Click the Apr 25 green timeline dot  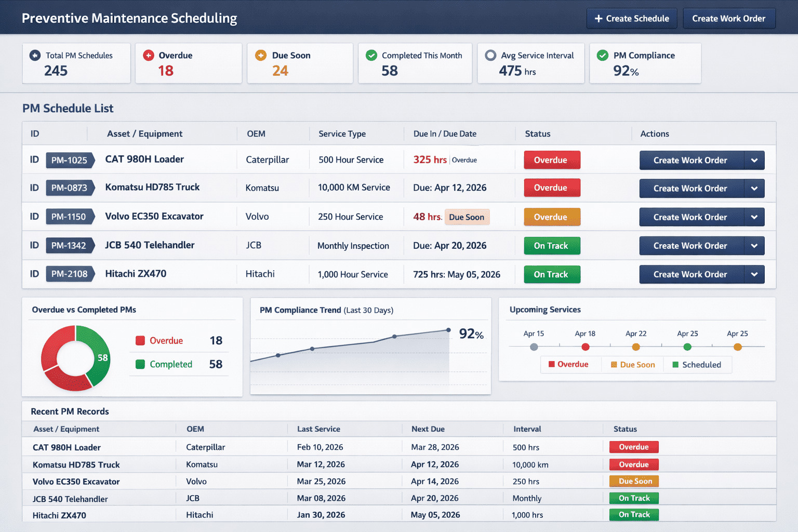(x=687, y=347)
